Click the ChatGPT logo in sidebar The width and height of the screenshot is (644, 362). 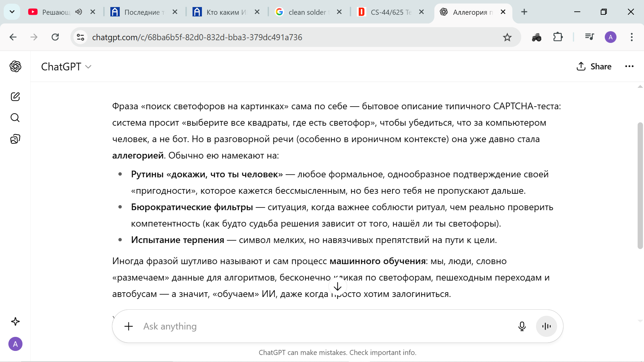coord(15,66)
